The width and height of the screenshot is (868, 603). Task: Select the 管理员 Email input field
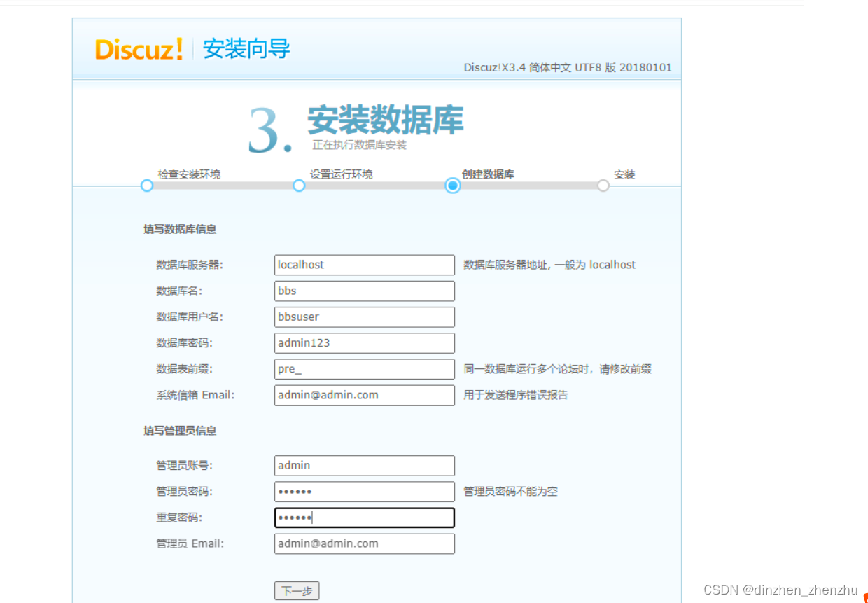(x=365, y=543)
